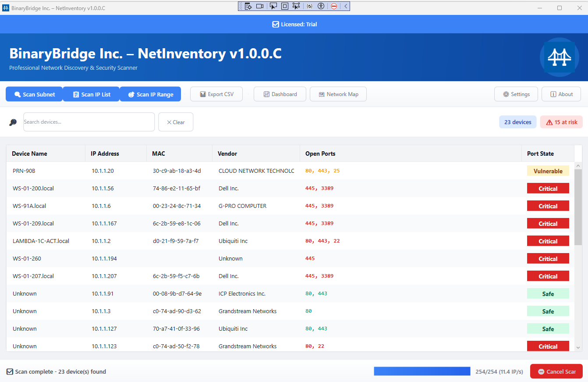Sort by Open Ports column header
Viewport: 588px width, 382px height.
(411, 154)
